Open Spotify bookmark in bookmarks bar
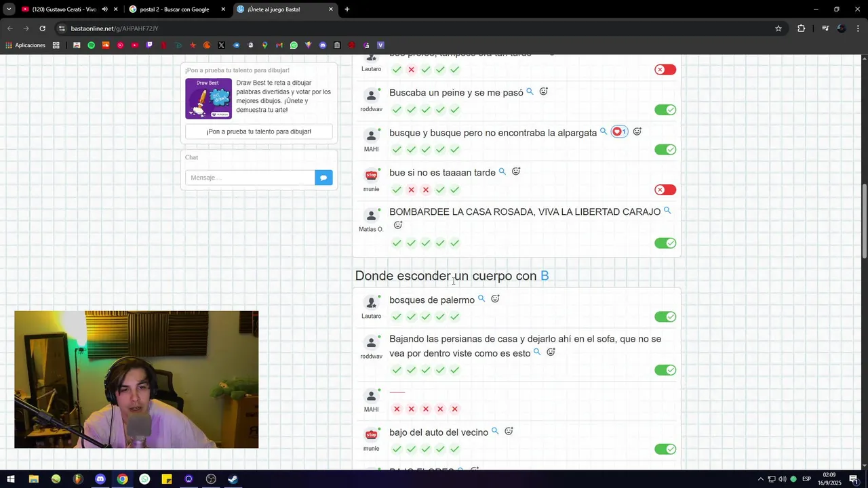Screen dimensions: 868x488 [91, 45]
